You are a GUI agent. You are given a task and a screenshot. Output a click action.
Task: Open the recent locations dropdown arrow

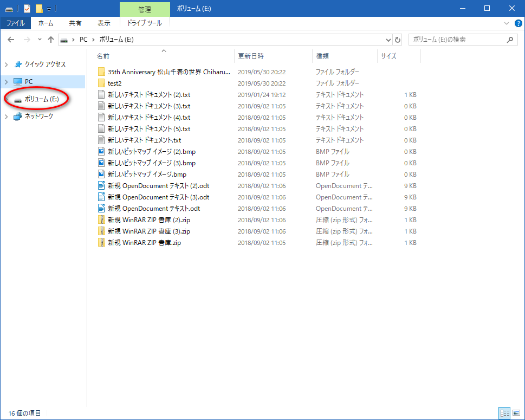click(x=40, y=40)
